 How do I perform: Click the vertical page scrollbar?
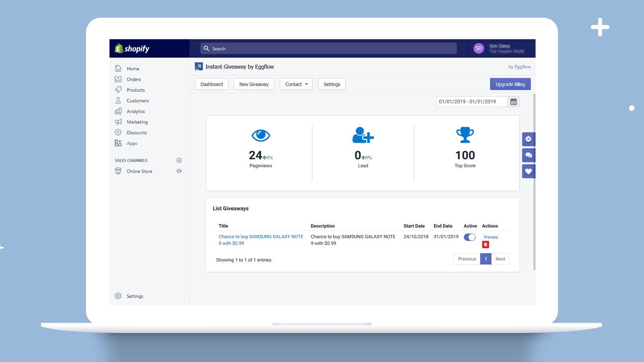pyautogui.click(x=534, y=181)
